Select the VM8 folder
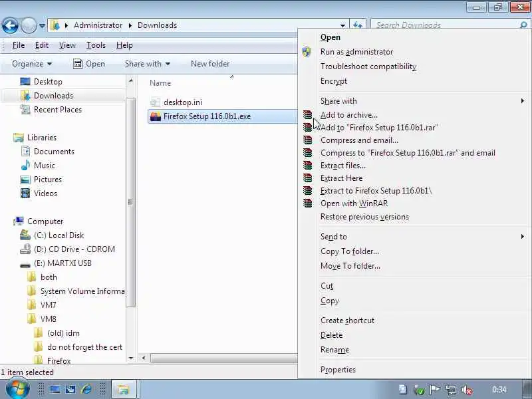This screenshot has height=399, width=532. pyautogui.click(x=48, y=319)
